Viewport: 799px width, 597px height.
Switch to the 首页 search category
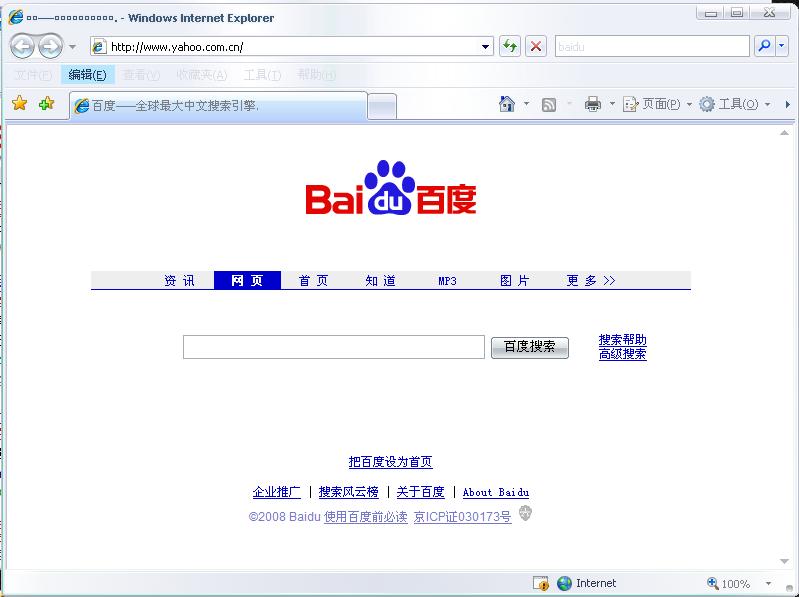(313, 281)
